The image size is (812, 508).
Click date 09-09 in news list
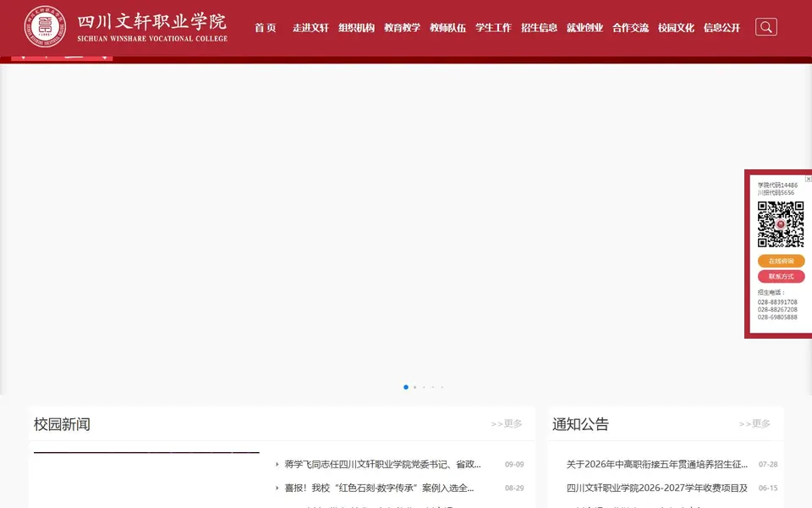[514, 465]
